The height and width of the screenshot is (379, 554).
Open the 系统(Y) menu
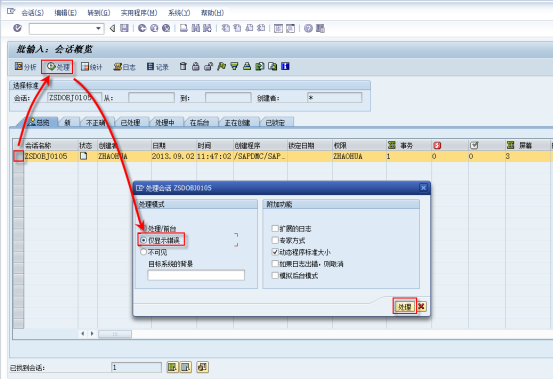pyautogui.click(x=179, y=13)
